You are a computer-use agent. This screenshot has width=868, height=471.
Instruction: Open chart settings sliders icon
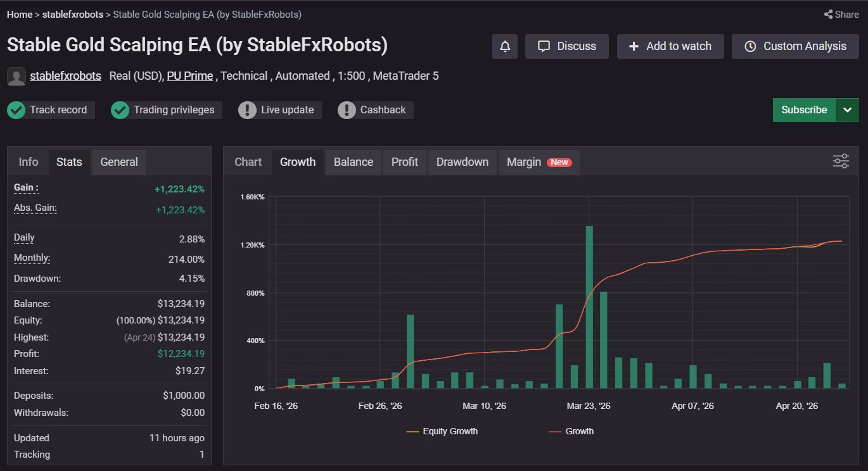pyautogui.click(x=841, y=161)
